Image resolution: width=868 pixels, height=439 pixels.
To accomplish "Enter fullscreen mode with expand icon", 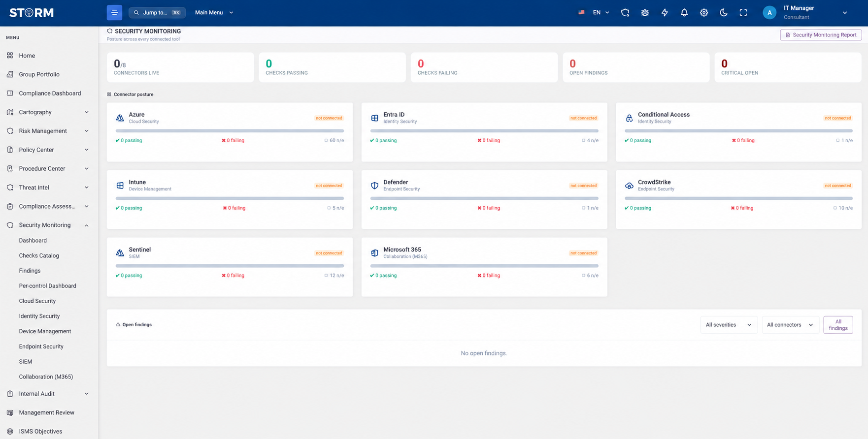I will (743, 13).
